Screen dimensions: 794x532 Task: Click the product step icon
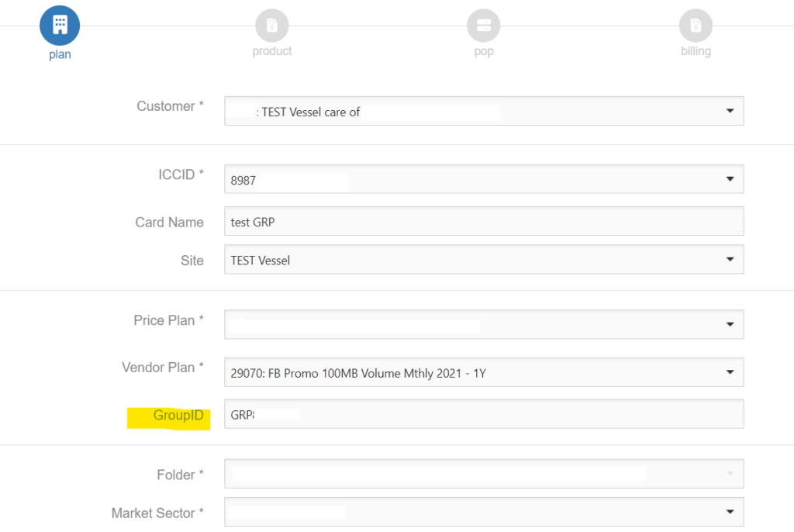271,26
